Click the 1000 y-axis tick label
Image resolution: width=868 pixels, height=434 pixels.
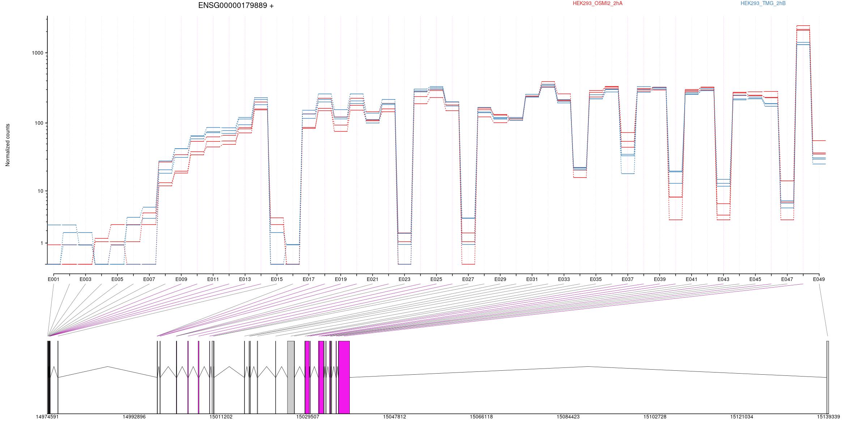38,53
